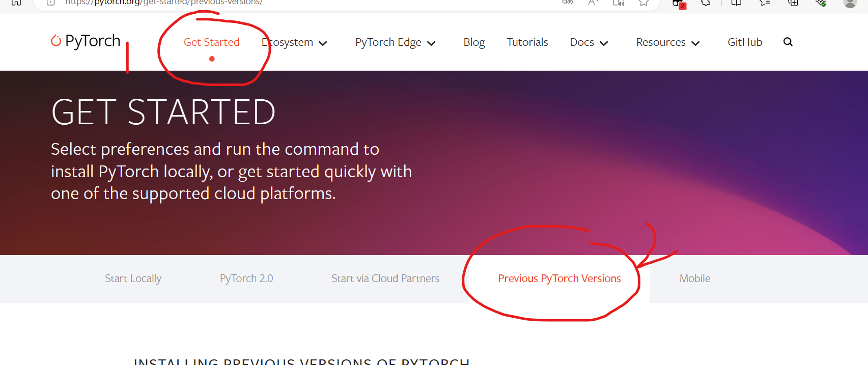The width and height of the screenshot is (868, 365).
Task: Switch to the PyTorch 2.0 tab
Action: point(246,278)
